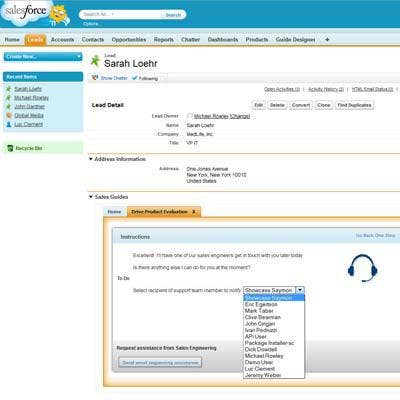Collapse the Address Information section

point(91,159)
